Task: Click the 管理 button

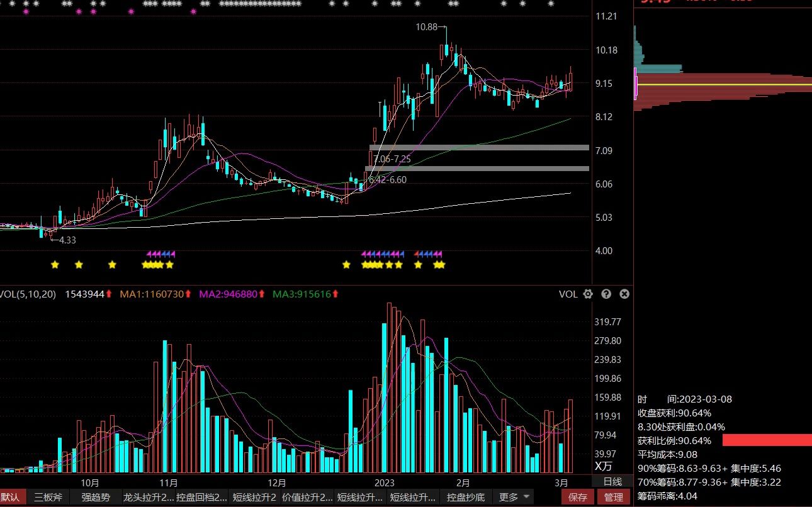Action: (x=614, y=497)
